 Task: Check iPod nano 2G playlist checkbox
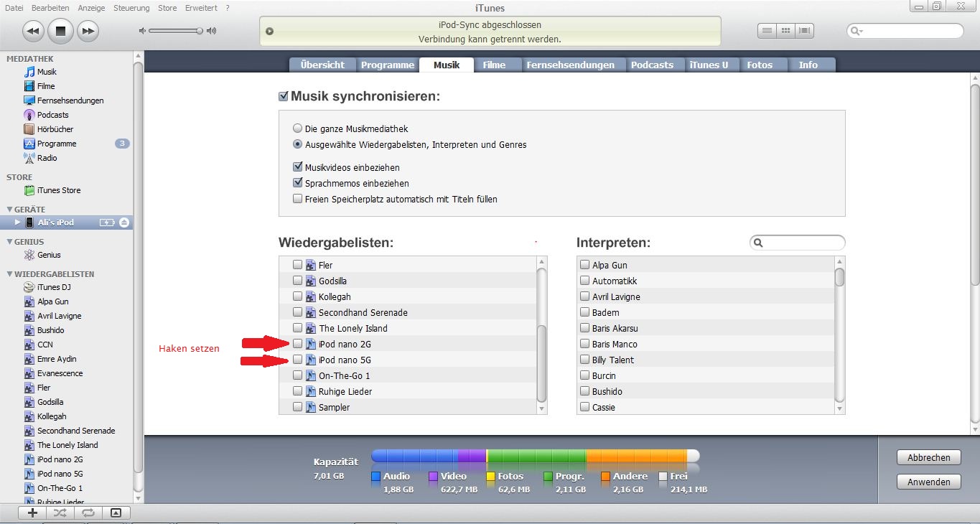click(297, 344)
